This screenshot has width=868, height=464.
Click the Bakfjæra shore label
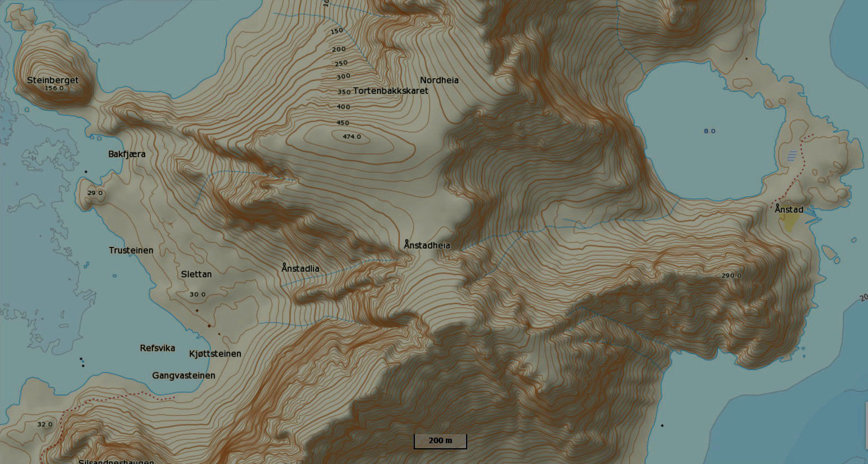pos(127,154)
